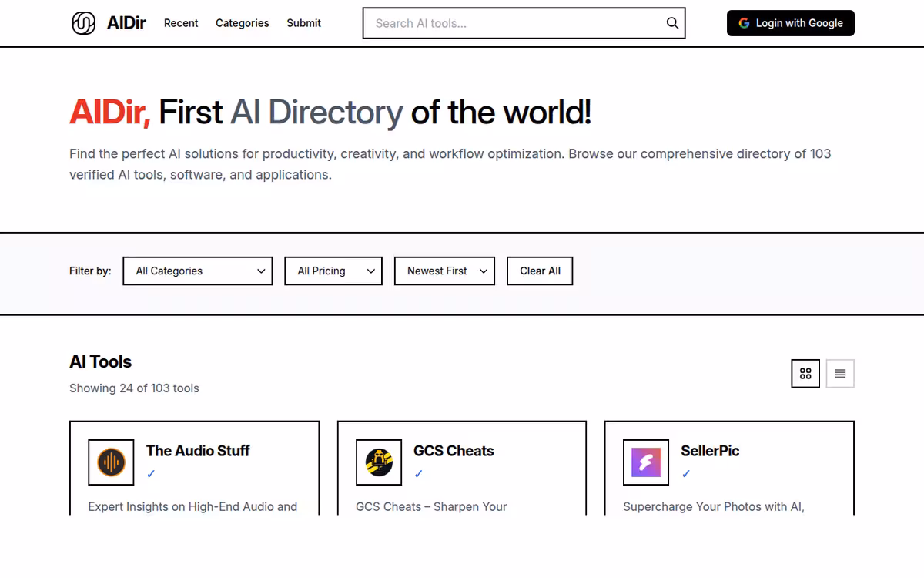924x578 pixels.
Task: Open GCS Cheats logo thumbnail
Action: (379, 462)
